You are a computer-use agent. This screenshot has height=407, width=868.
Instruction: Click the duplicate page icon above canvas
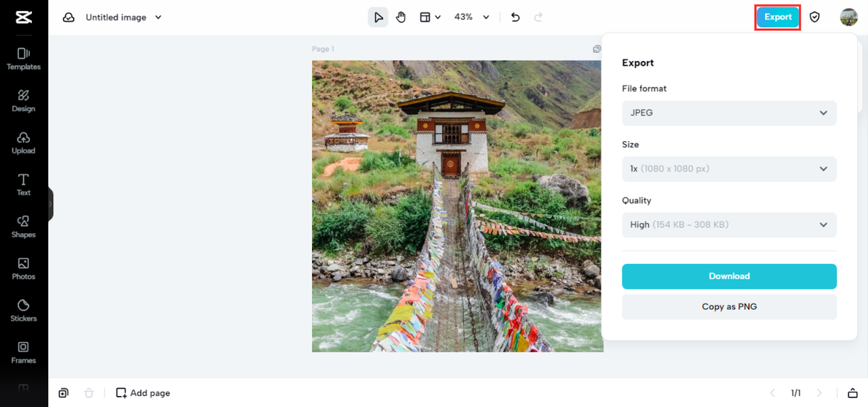597,49
